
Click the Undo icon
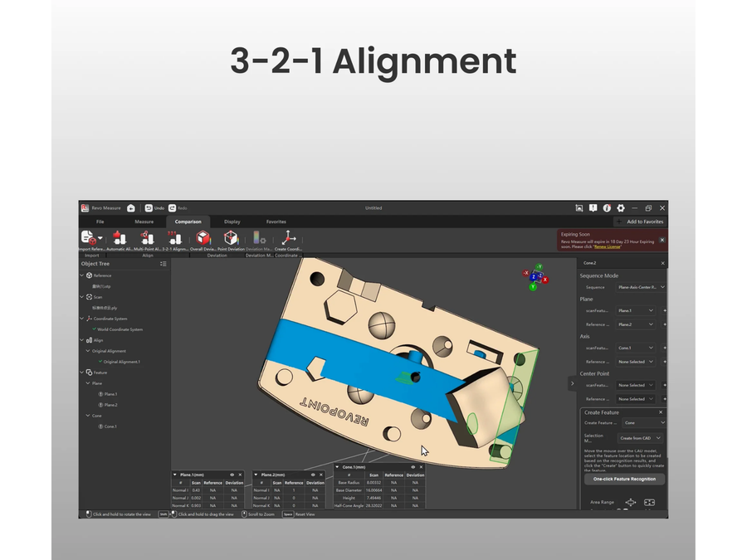[x=149, y=208]
